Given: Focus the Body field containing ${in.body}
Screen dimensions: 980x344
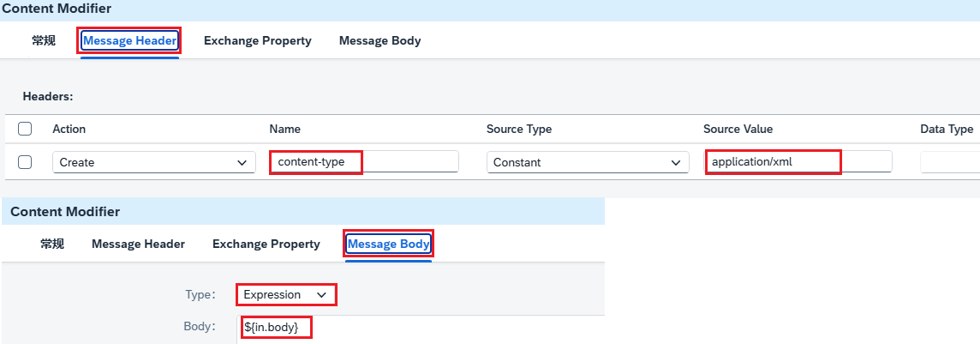Looking at the screenshot, I should tap(421, 327).
